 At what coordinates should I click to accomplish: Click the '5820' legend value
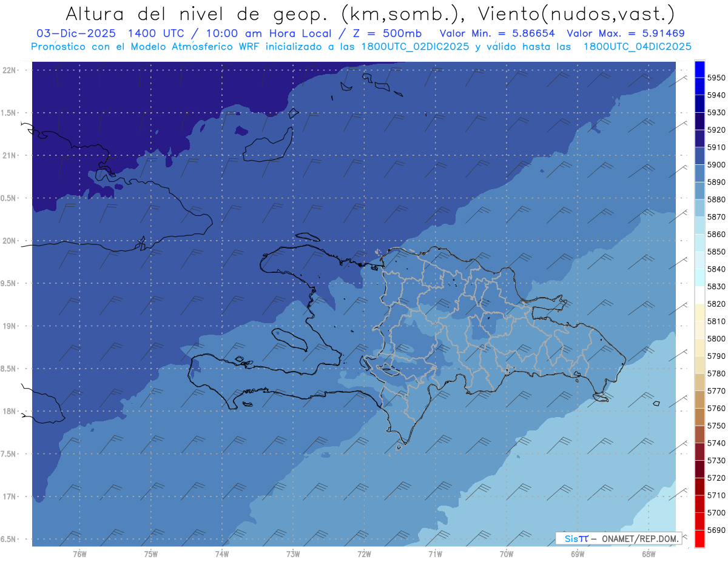(716, 304)
